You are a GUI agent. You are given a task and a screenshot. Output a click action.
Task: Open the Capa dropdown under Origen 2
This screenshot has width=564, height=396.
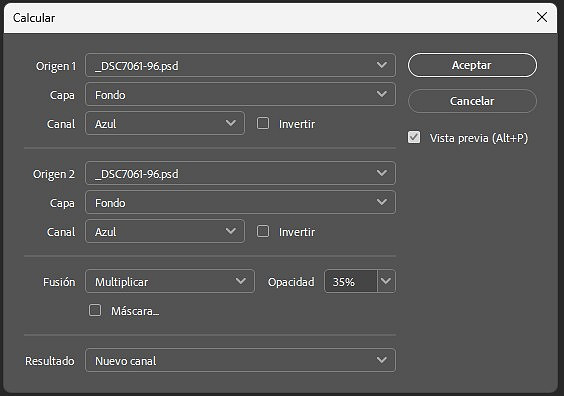point(240,202)
